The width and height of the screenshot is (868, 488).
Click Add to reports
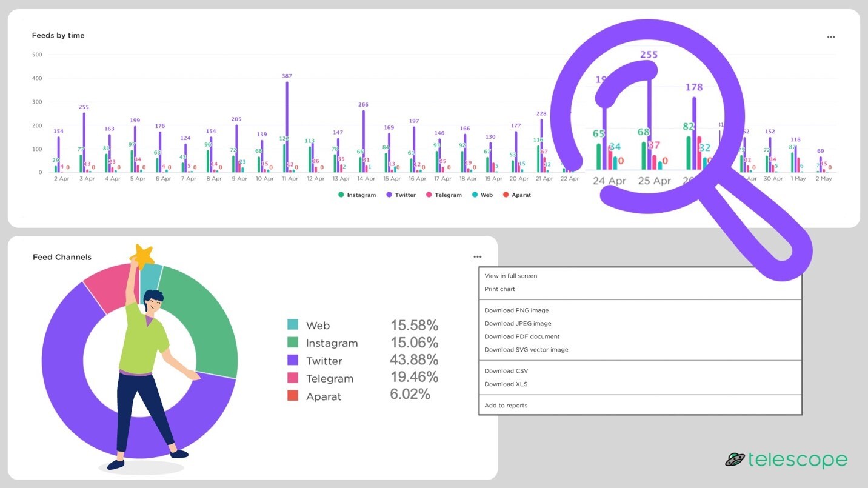click(x=506, y=406)
